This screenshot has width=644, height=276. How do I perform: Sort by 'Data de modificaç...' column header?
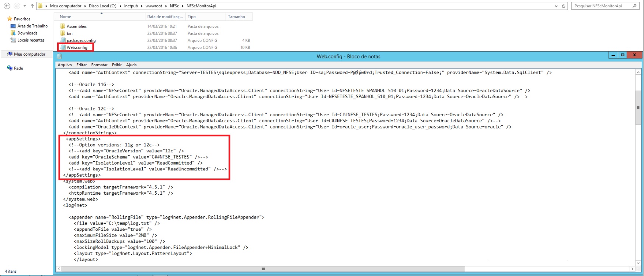coord(165,17)
